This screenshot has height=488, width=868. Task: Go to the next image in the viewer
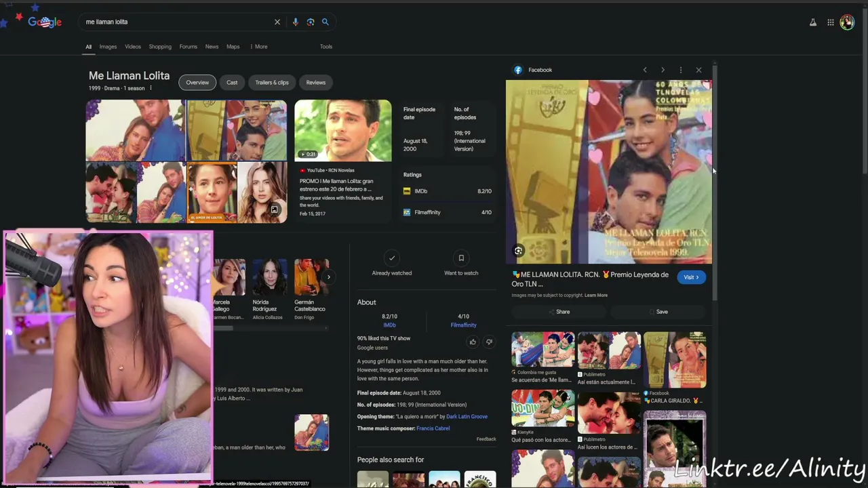(663, 70)
